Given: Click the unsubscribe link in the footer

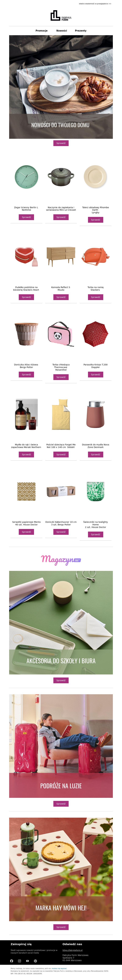Looking at the screenshot, I should point(59,969).
